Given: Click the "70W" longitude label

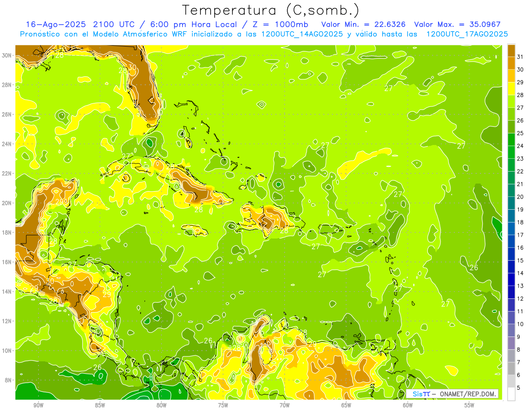Looking at the screenshot, I should pyautogui.click(x=285, y=405).
